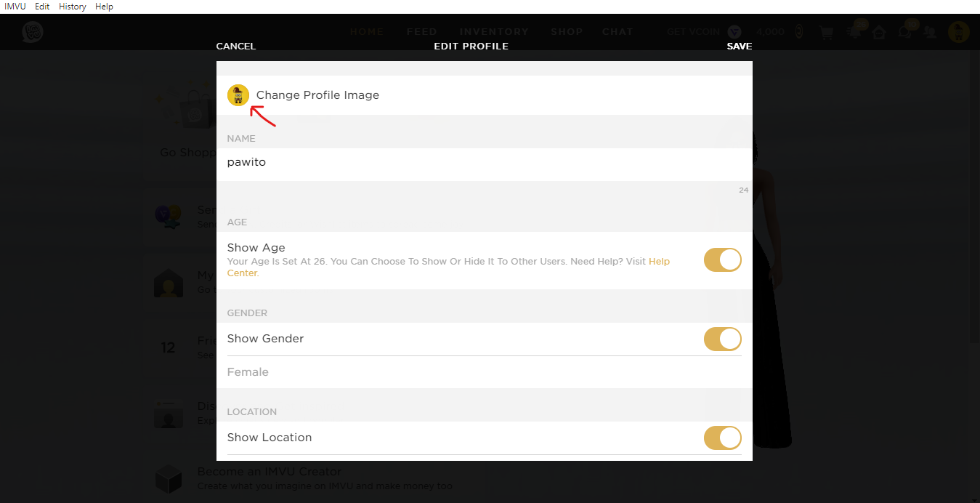Screen dimensions: 980x503
Task: Disable the Show Gender switch
Action: pyautogui.click(x=722, y=339)
